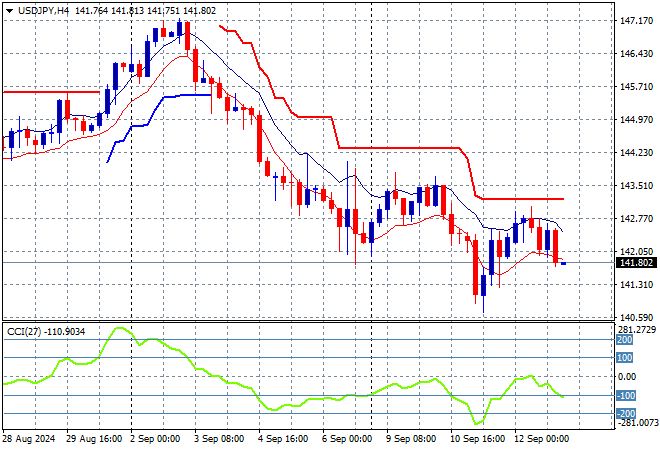Click the 12 Sep 00:00 time label
The height and width of the screenshot is (450, 660).
[x=540, y=439]
